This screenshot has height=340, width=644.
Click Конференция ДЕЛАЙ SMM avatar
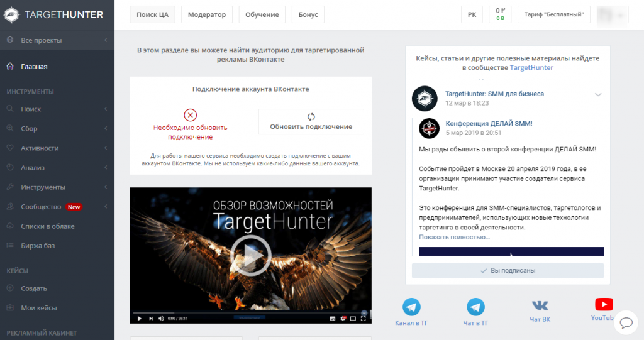pos(429,128)
